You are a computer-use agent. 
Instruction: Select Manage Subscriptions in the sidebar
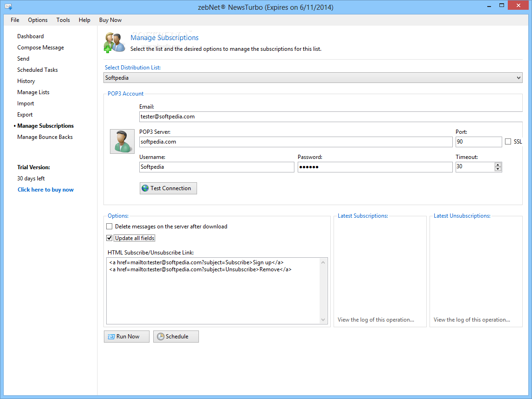(x=46, y=126)
